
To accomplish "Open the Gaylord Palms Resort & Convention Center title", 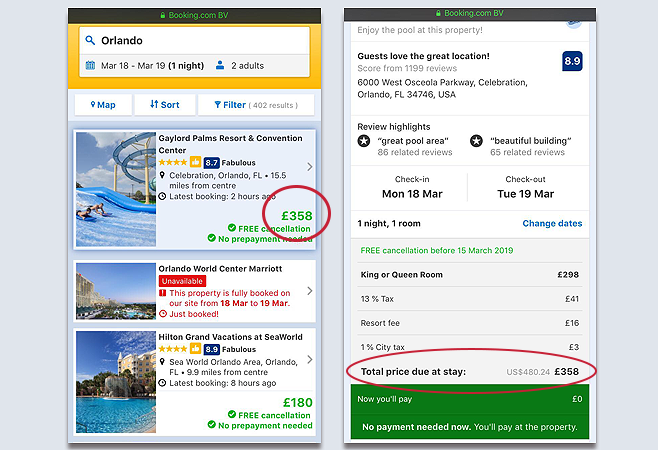I will [230, 144].
